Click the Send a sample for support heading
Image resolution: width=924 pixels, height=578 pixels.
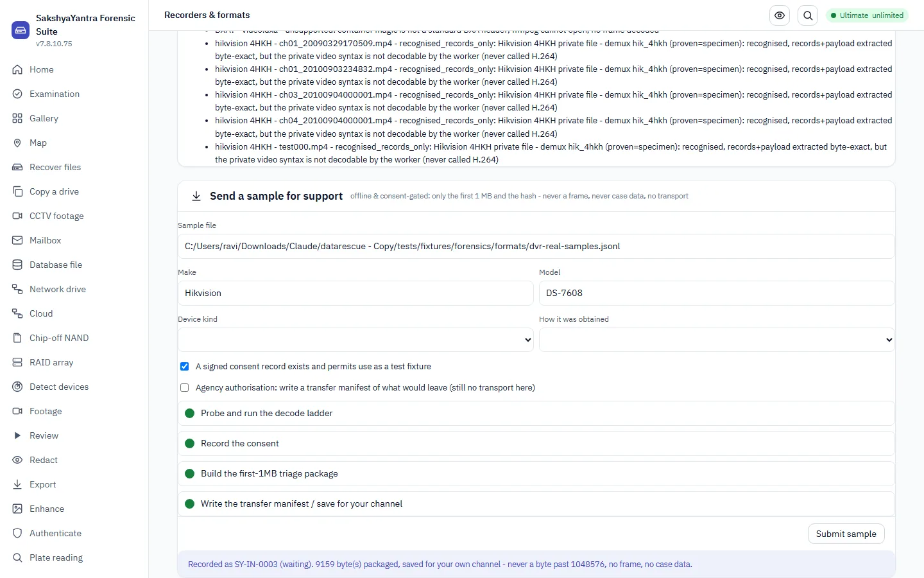(x=276, y=196)
